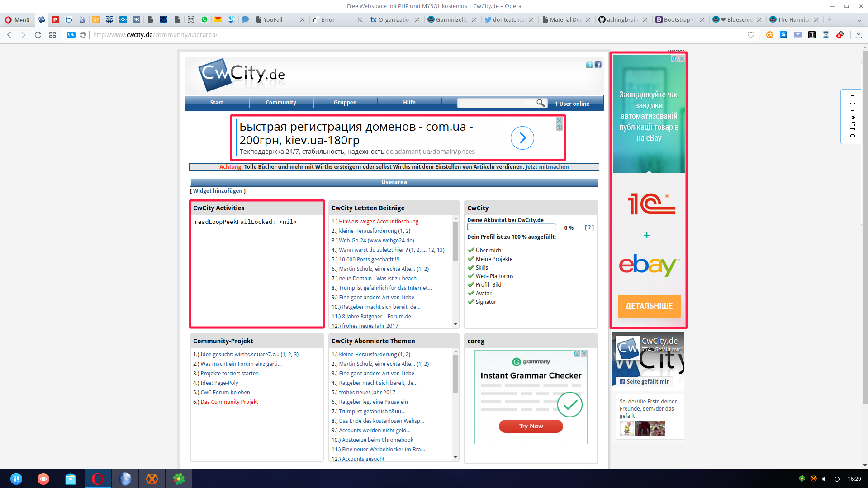Viewport: 868px width, 488px height.
Task: Open the Facebook icon in header
Action: pyautogui.click(x=598, y=65)
